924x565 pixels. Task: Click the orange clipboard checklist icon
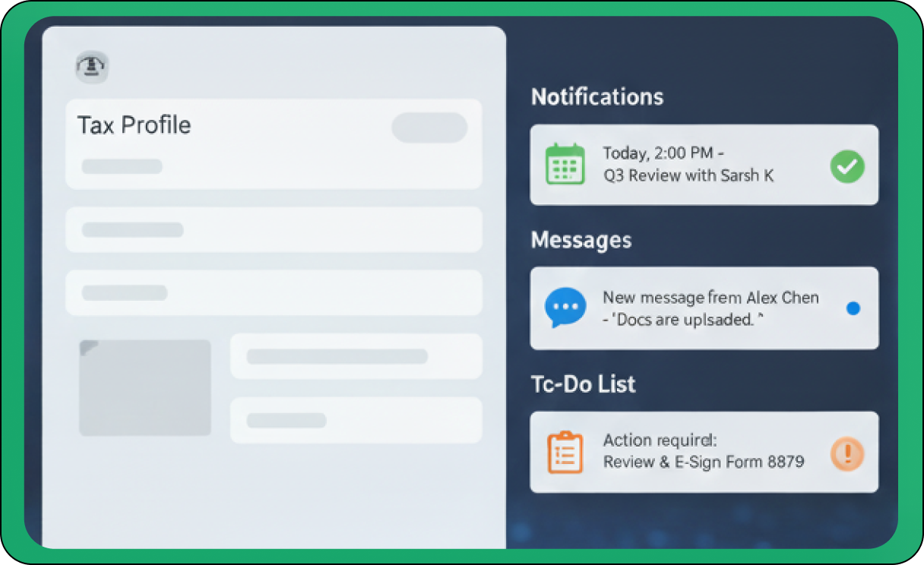click(565, 453)
